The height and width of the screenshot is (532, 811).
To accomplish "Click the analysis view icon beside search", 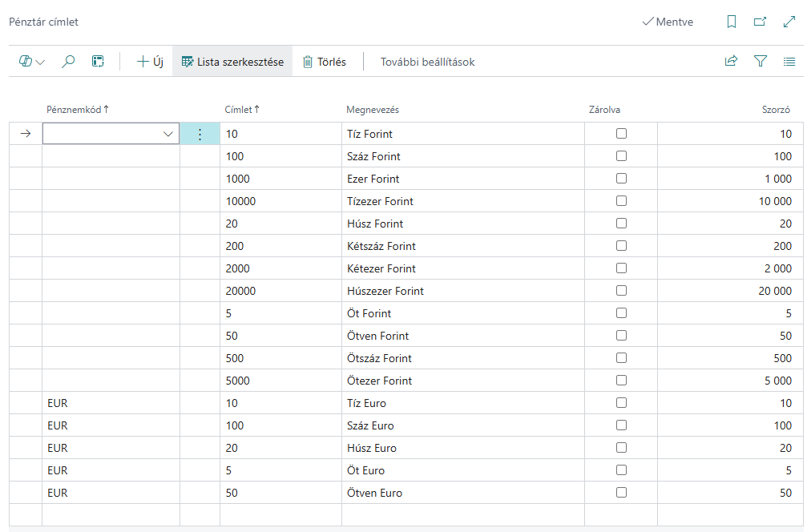I will tap(98, 62).
